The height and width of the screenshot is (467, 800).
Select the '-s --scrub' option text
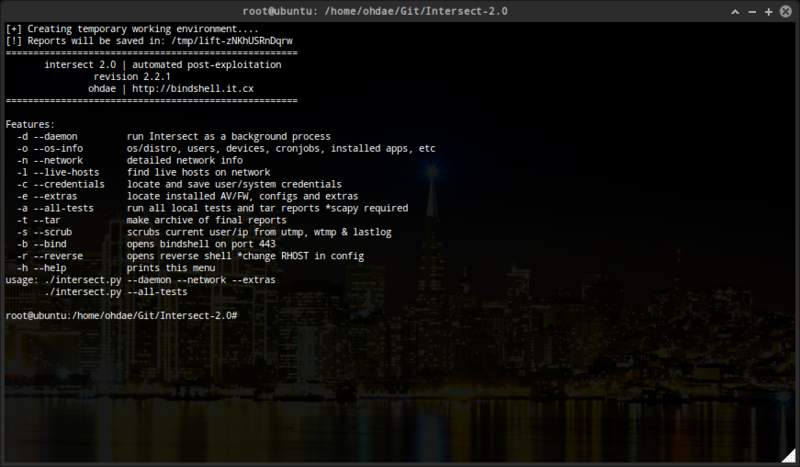[x=44, y=232]
